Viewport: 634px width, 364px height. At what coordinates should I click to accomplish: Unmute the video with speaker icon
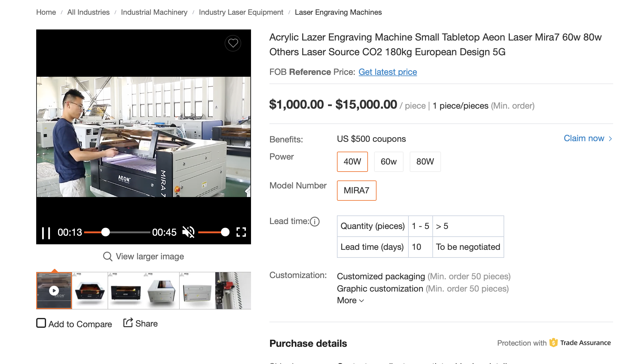click(x=188, y=232)
